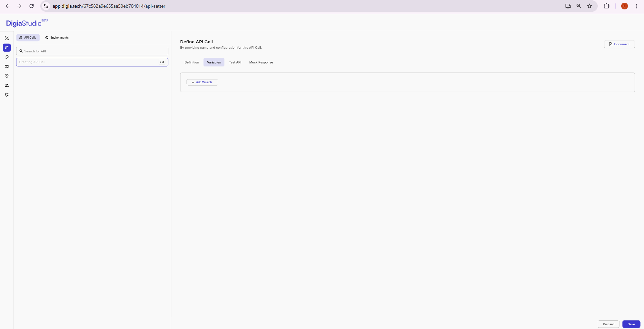This screenshot has height=329, width=644.
Task: Open the team members sidebar icon
Action: click(7, 85)
